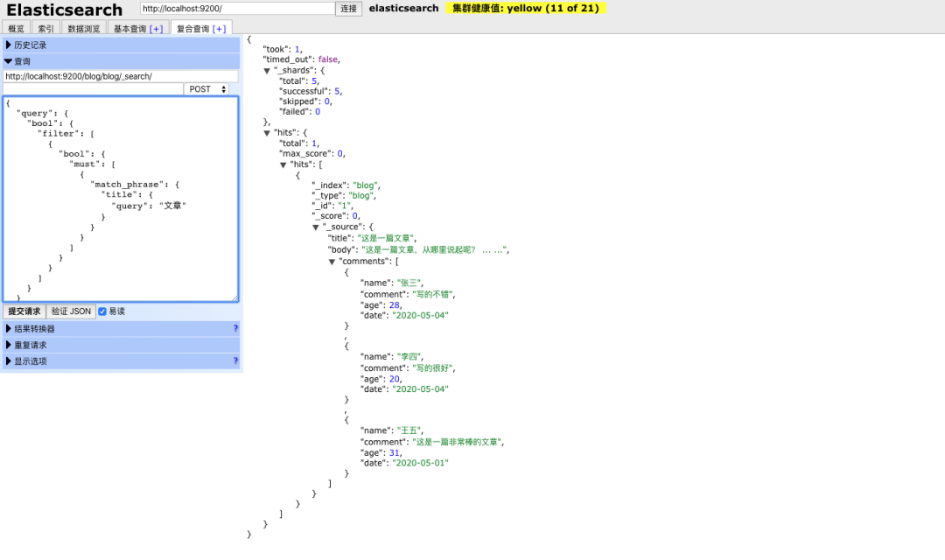The width and height of the screenshot is (945, 560).
Task: Expand the 显示选项 section
Action: click(x=121, y=361)
